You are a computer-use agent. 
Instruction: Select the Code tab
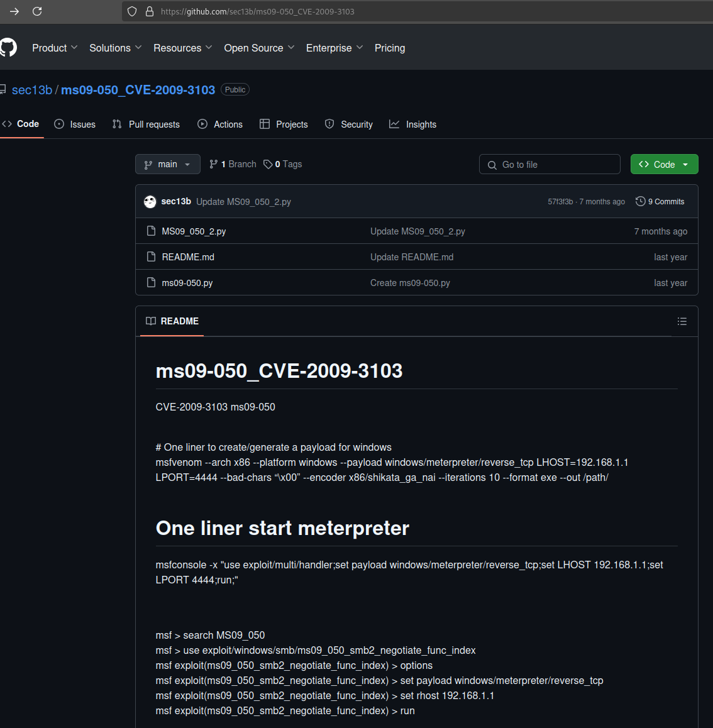coord(21,124)
